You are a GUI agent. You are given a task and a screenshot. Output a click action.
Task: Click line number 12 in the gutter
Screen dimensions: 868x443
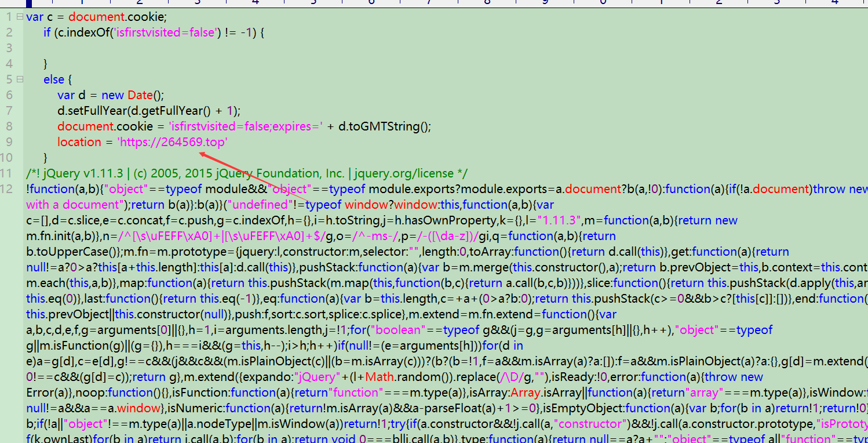(6, 189)
